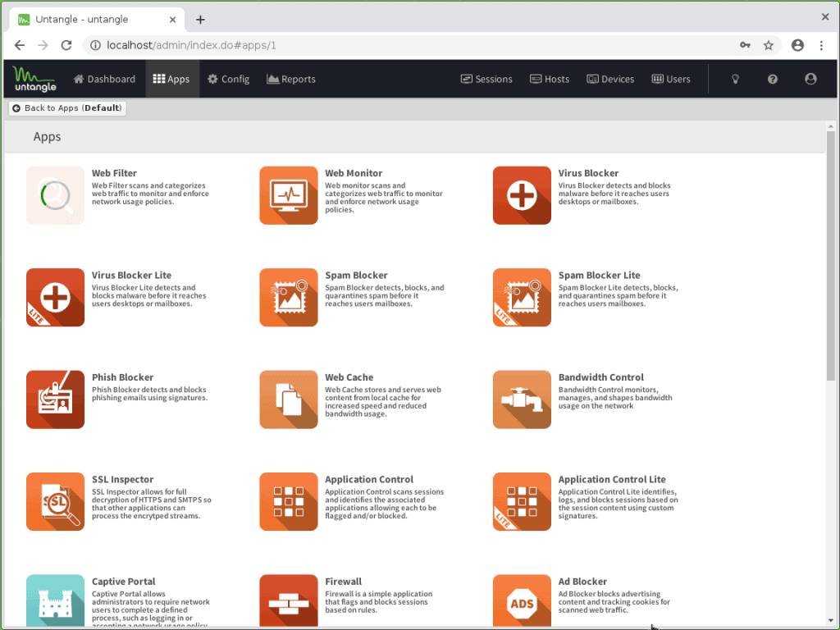The height and width of the screenshot is (630, 840).
Task: Select the Virus Blocker app icon
Action: pyautogui.click(x=522, y=195)
